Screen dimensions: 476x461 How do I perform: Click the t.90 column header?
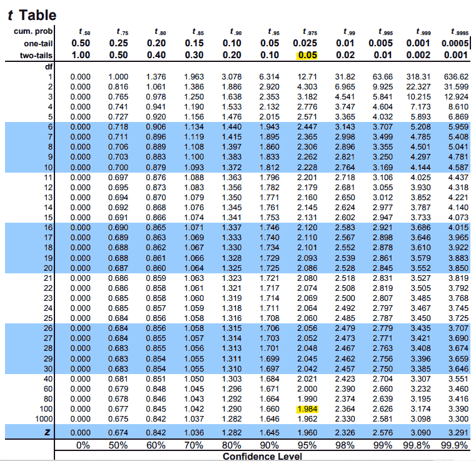(x=236, y=31)
